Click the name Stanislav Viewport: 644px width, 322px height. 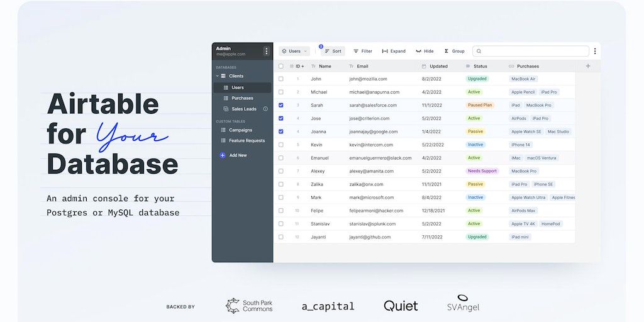(x=320, y=224)
